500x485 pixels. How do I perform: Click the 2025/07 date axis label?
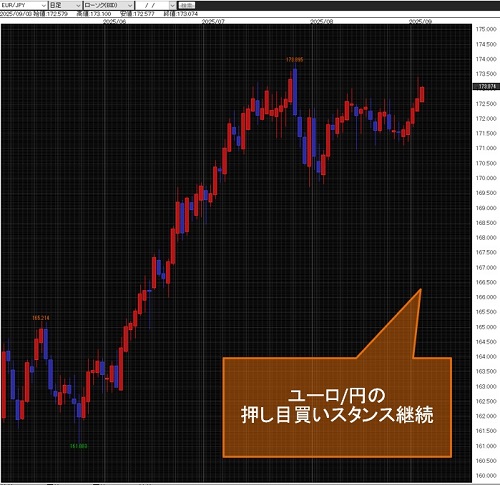pyautogui.click(x=213, y=21)
